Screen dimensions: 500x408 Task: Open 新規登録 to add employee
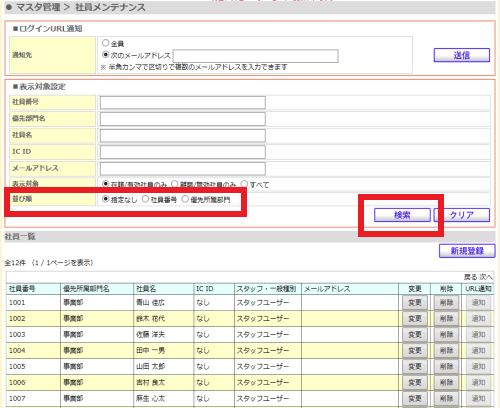(x=467, y=251)
